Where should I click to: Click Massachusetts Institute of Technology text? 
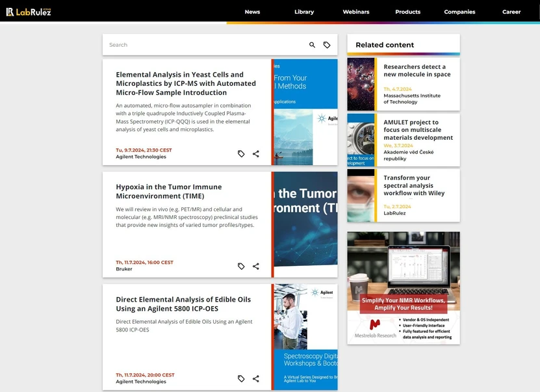coord(412,99)
